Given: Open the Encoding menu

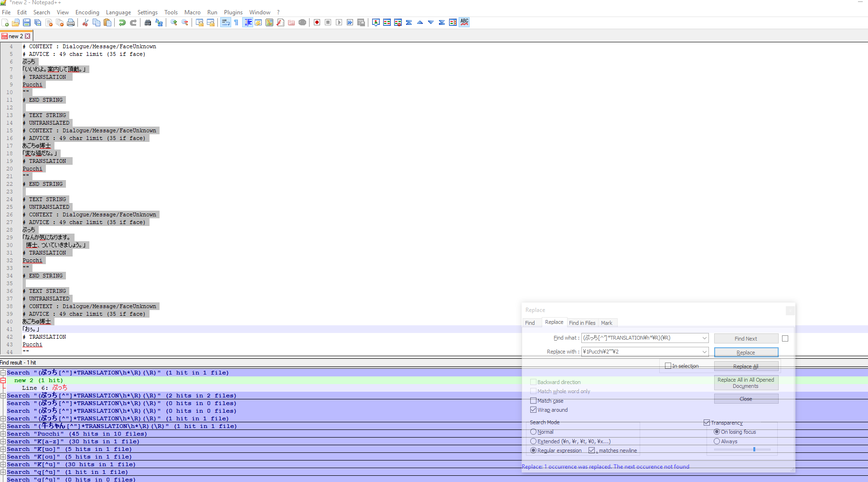Looking at the screenshot, I should pyautogui.click(x=87, y=12).
